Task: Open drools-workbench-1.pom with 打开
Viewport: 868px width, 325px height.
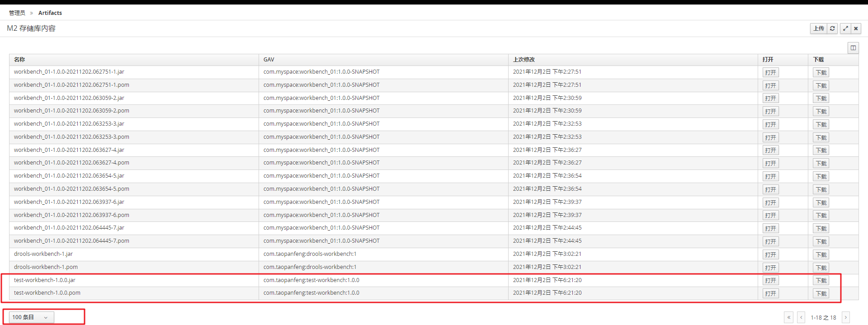Action: point(771,268)
